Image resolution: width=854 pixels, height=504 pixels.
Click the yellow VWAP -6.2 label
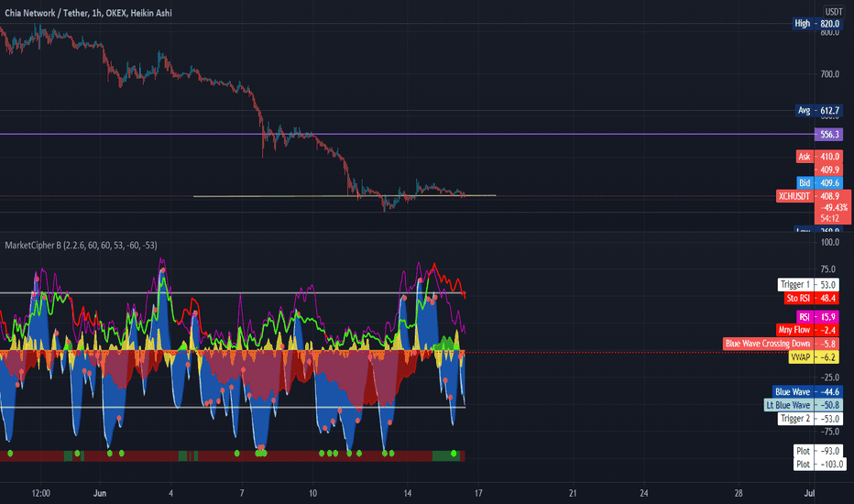pyautogui.click(x=814, y=357)
